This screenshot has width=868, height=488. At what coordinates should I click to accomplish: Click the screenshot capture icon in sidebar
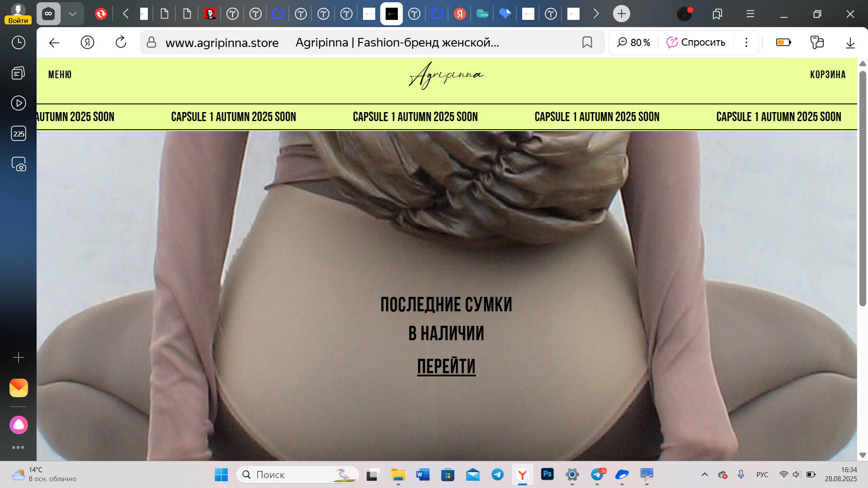tap(19, 164)
